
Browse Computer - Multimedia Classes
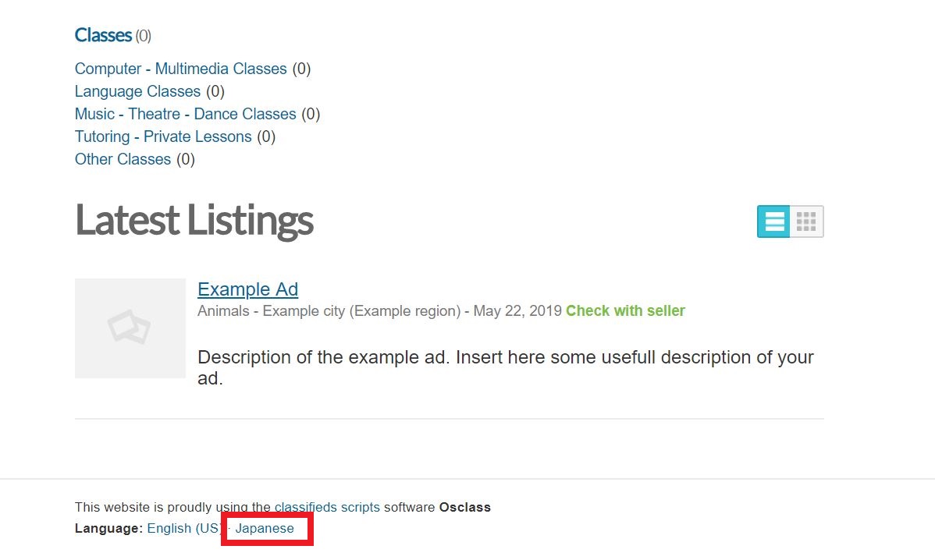click(x=180, y=69)
